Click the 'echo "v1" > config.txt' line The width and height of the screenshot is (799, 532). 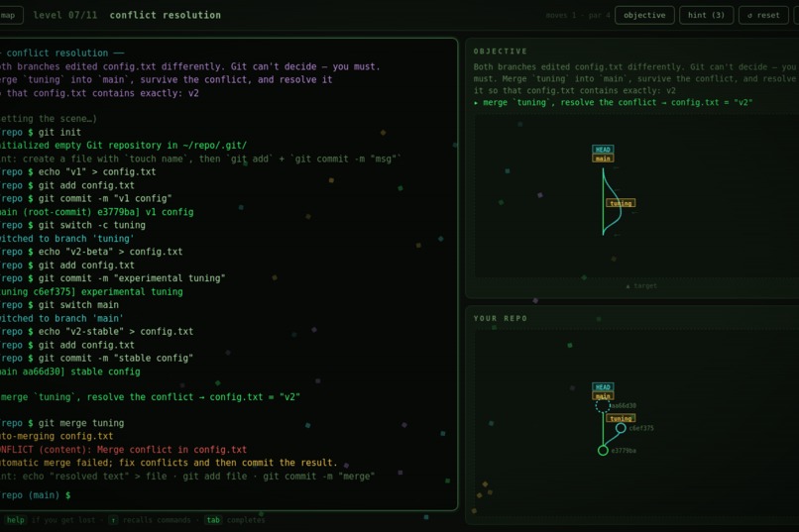[x=78, y=172]
